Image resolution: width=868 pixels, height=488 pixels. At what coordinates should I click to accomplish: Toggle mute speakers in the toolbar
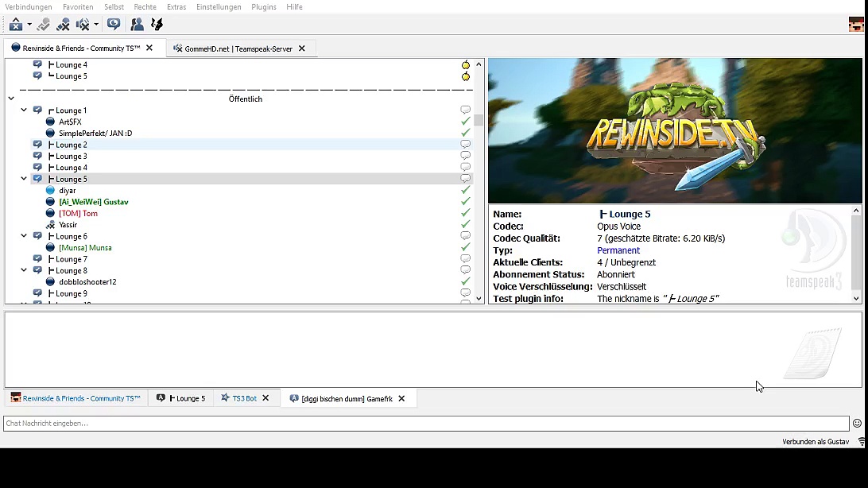pyautogui.click(x=82, y=25)
